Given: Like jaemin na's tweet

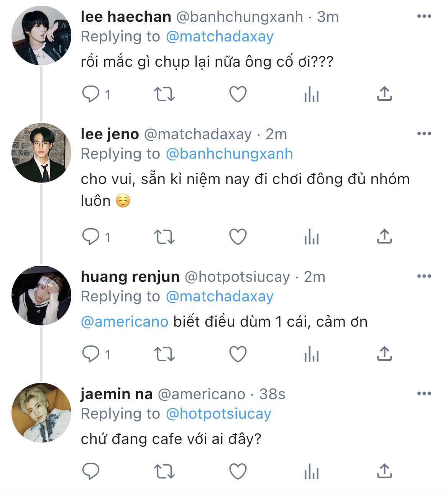Looking at the screenshot, I should click(x=238, y=471).
